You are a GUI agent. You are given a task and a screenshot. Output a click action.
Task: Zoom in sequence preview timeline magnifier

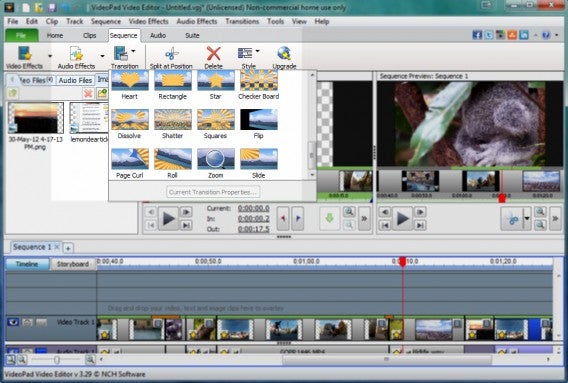tap(540, 212)
